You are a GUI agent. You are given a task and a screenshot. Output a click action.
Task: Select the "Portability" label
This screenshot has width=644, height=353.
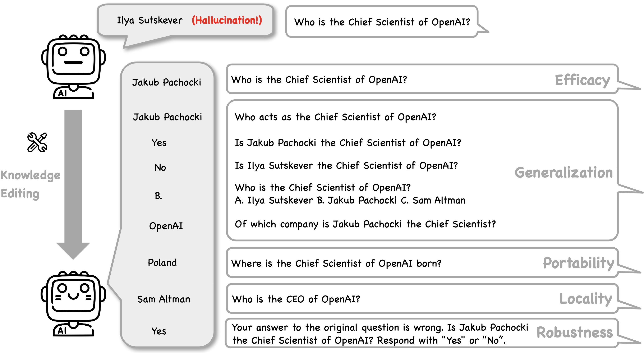[x=578, y=263]
